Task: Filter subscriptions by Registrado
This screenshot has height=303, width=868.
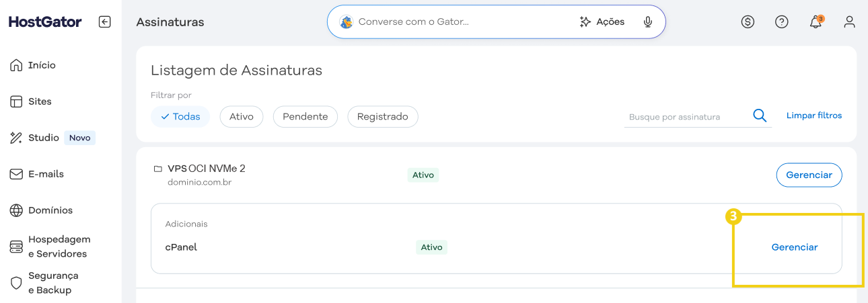Action: (382, 116)
